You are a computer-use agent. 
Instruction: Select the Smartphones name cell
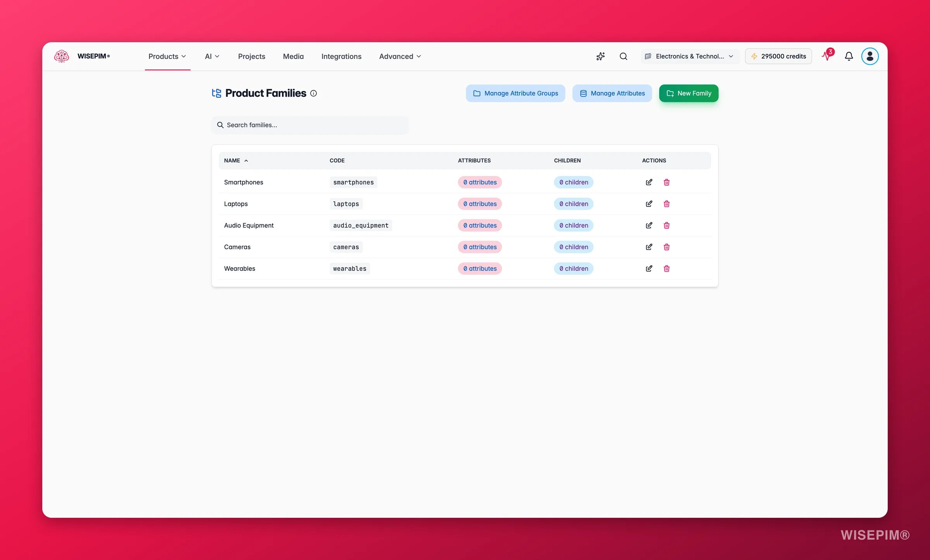(243, 182)
